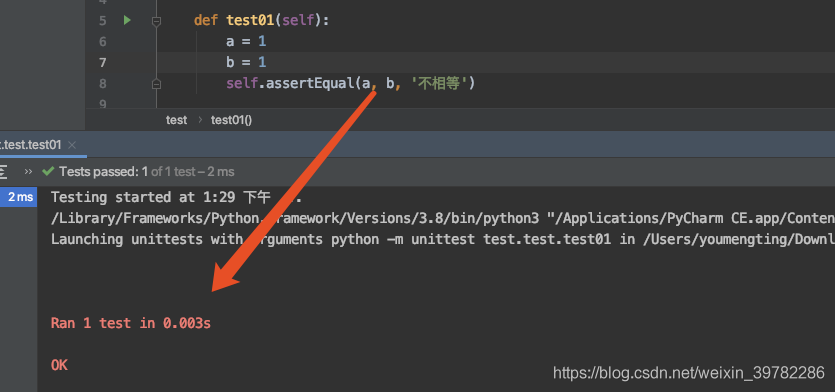
Task: Close the test.test01 run tab
Action: pyautogui.click(x=72, y=145)
